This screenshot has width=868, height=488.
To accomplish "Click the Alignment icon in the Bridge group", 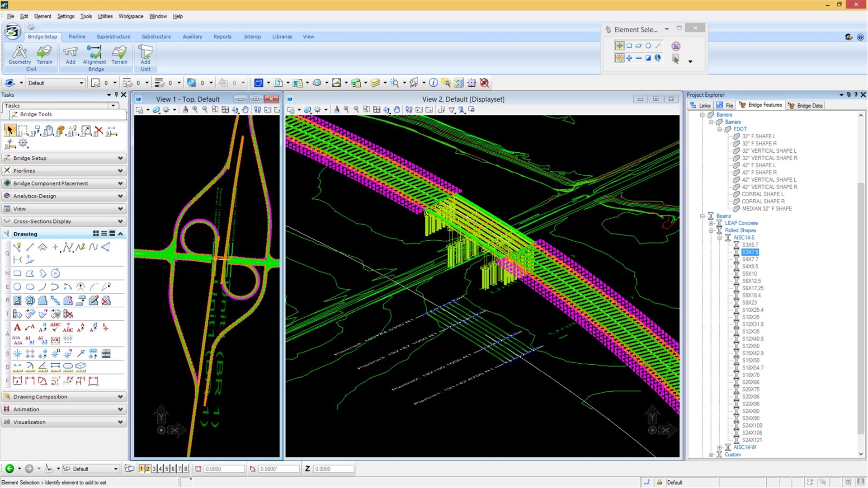I will [94, 55].
